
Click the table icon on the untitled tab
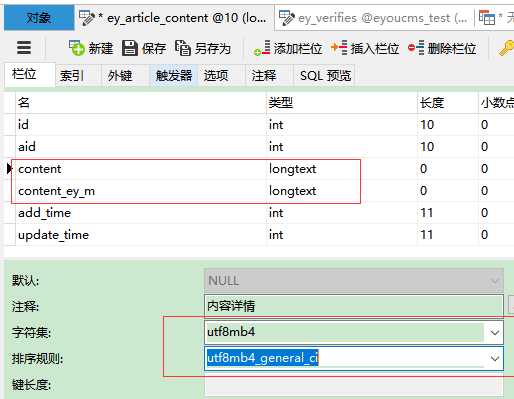(x=487, y=18)
